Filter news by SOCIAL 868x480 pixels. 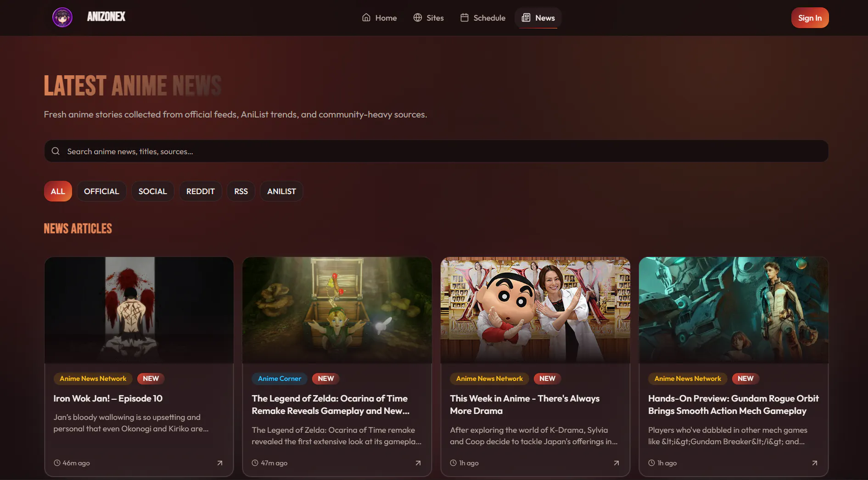tap(153, 191)
